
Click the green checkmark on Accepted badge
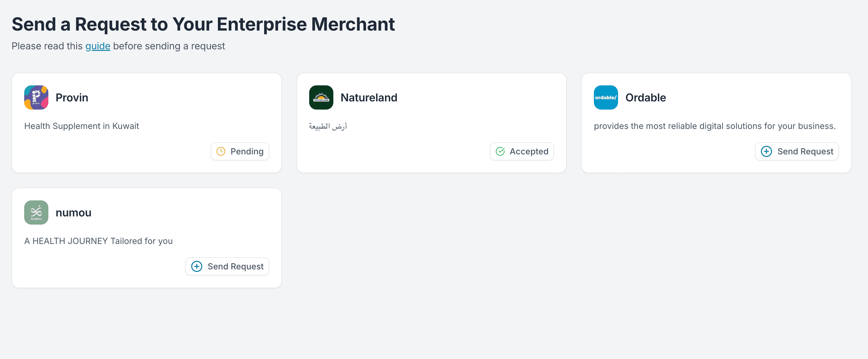[x=500, y=151]
